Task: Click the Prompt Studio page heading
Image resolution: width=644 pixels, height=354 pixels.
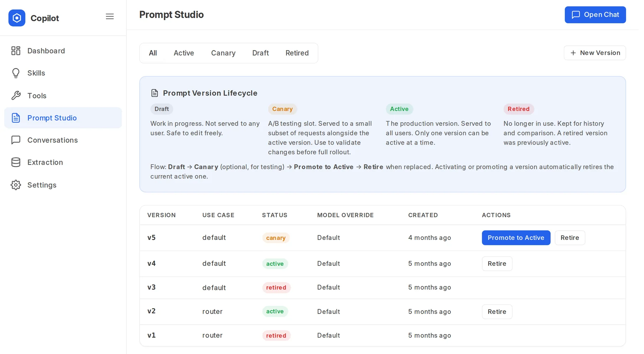Action: 171,15
